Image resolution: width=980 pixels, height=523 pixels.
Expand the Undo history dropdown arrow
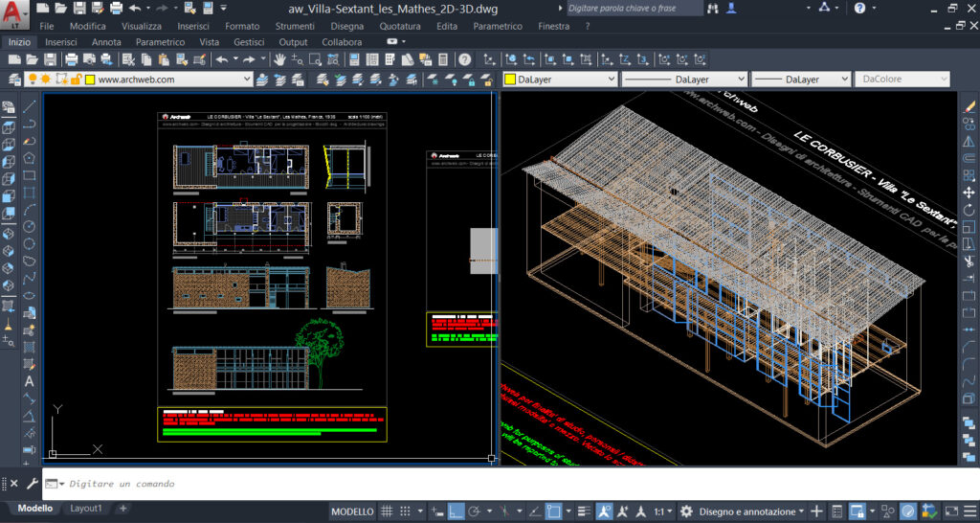[x=235, y=59]
